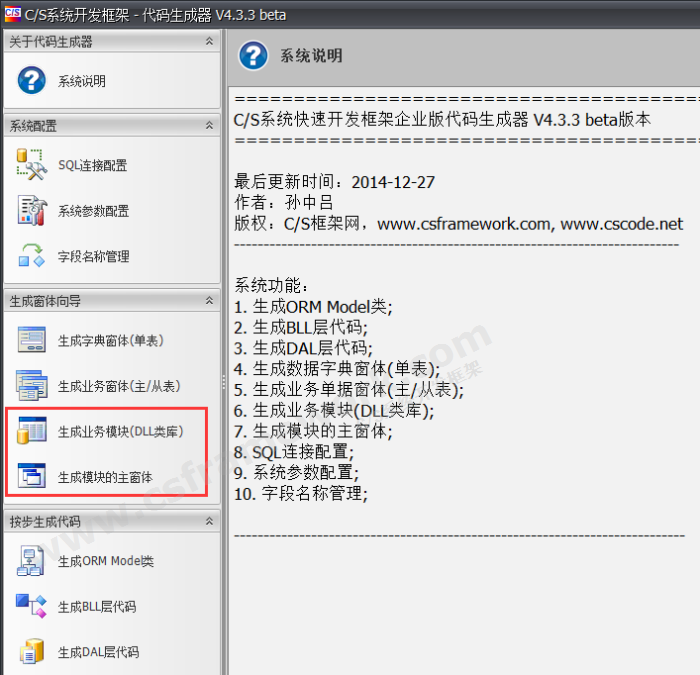Select the SQL连接配置 text entry
Image resolution: width=700 pixels, height=675 pixels.
point(93,166)
